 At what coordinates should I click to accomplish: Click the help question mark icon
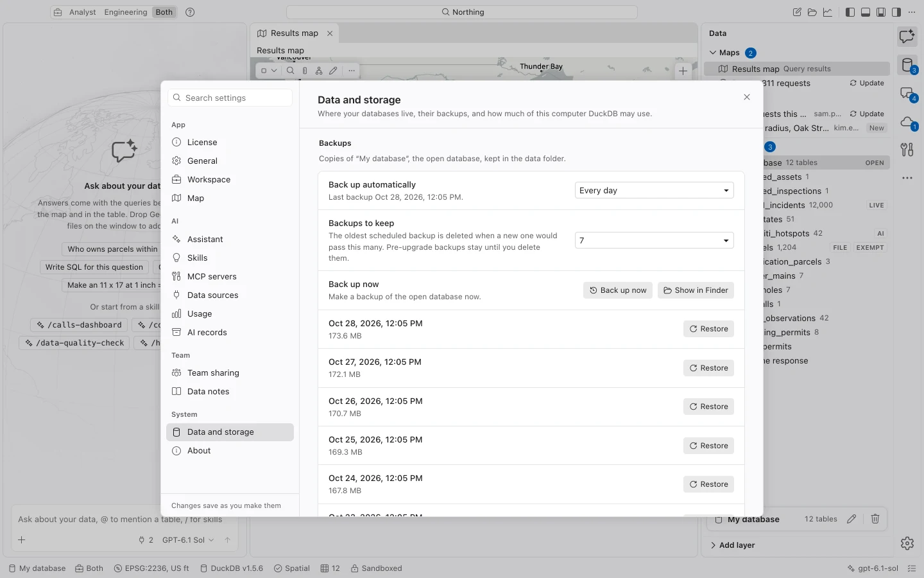coord(190,12)
